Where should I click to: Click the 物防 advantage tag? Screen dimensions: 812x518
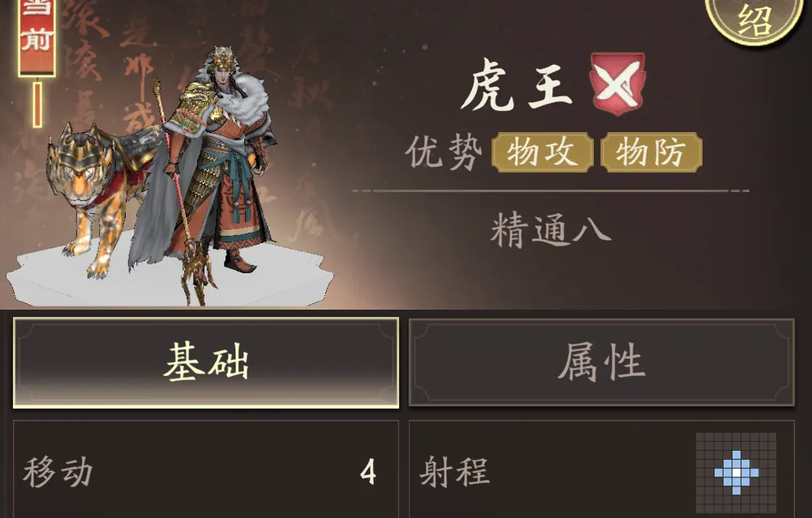[x=651, y=152]
